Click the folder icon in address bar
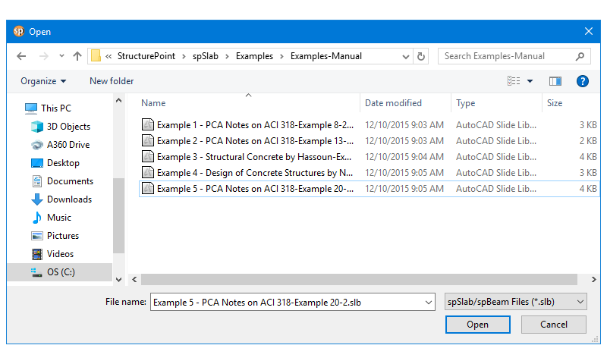This screenshot has height=364, width=607. pyautogui.click(x=96, y=56)
